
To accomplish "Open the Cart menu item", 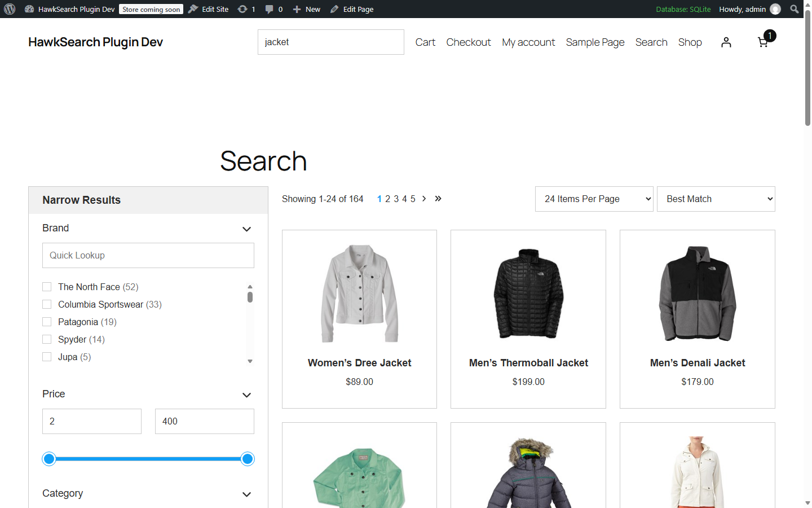I will tap(425, 42).
